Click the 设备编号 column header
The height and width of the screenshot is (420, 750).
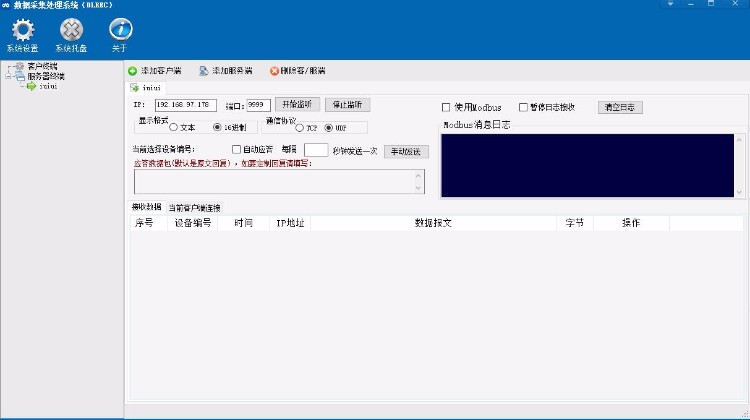point(192,223)
